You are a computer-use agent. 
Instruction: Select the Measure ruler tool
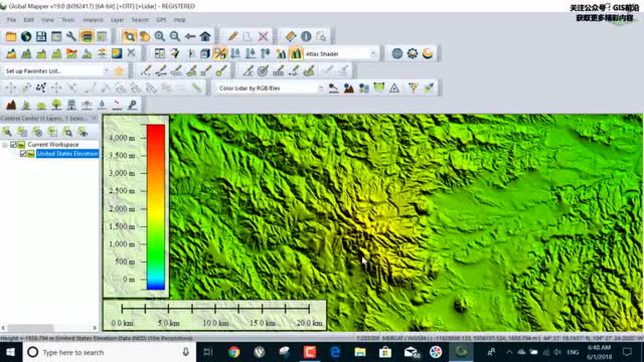[291, 37]
